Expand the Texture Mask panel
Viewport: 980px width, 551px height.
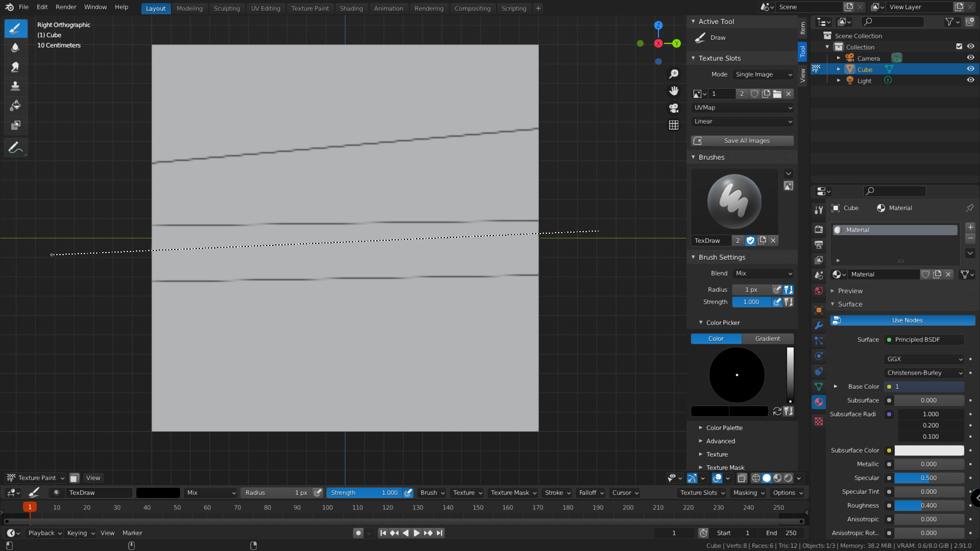pos(725,467)
